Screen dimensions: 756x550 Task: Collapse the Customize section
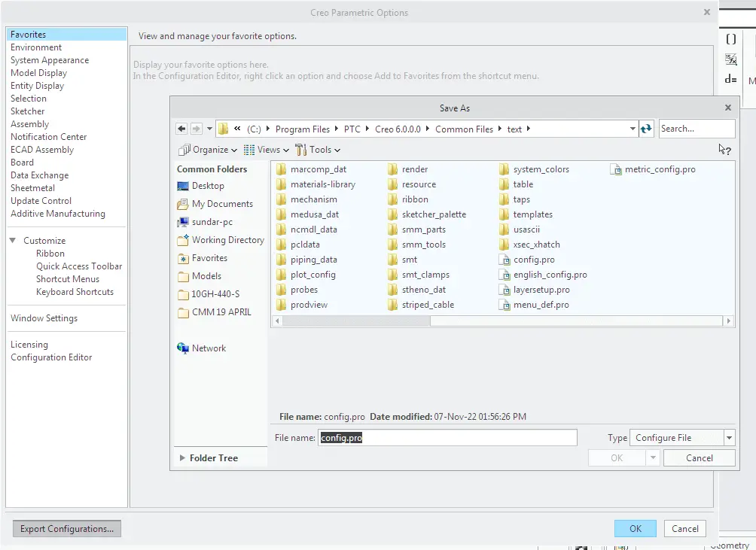point(13,240)
